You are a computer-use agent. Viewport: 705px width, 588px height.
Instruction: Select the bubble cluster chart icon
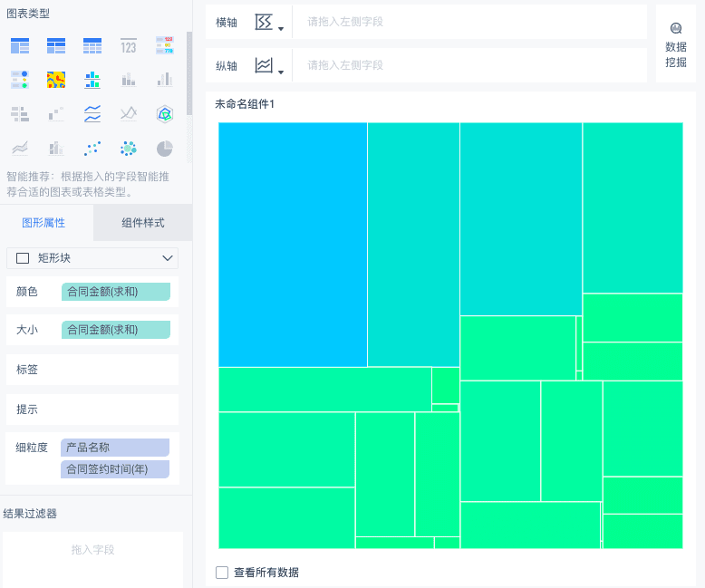129,148
